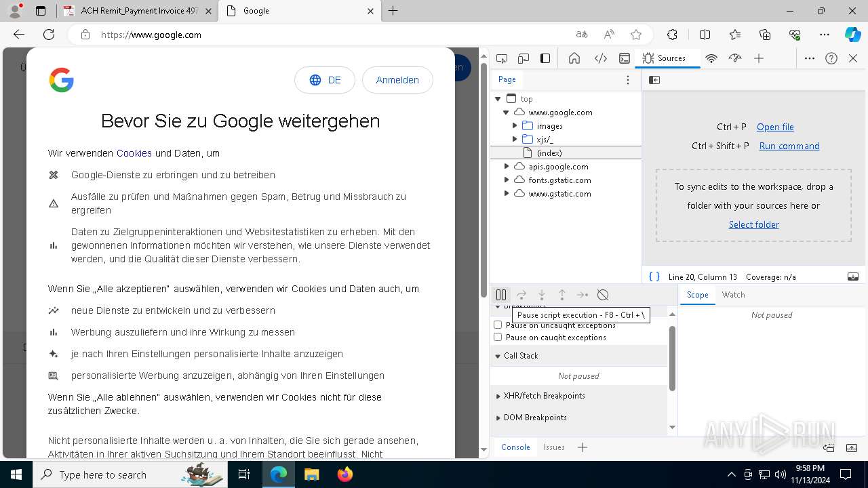This screenshot has width=868, height=488.
Task: Click Pause script execution button
Action: 501,295
